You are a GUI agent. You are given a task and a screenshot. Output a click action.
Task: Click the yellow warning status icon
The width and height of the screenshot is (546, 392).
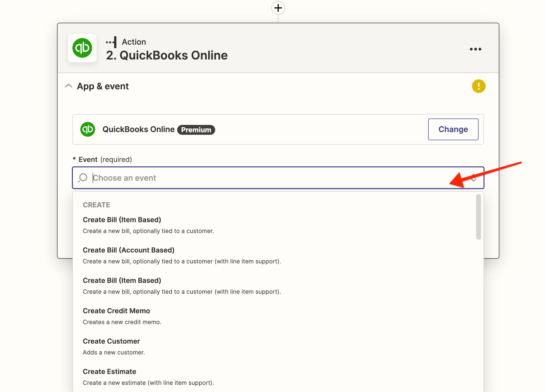tap(479, 86)
